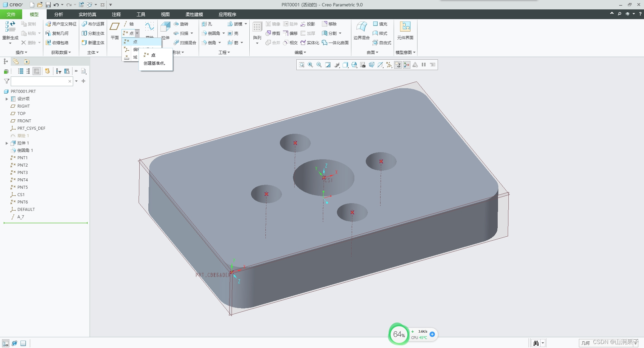Switch to the 柔性建模 tab
The height and width of the screenshot is (348, 644).
(x=194, y=14)
